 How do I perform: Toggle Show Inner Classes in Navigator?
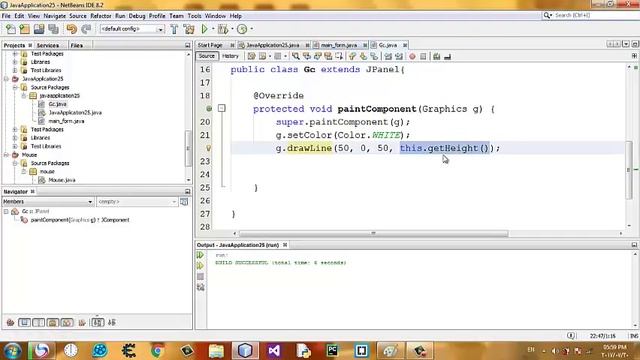coord(67,322)
